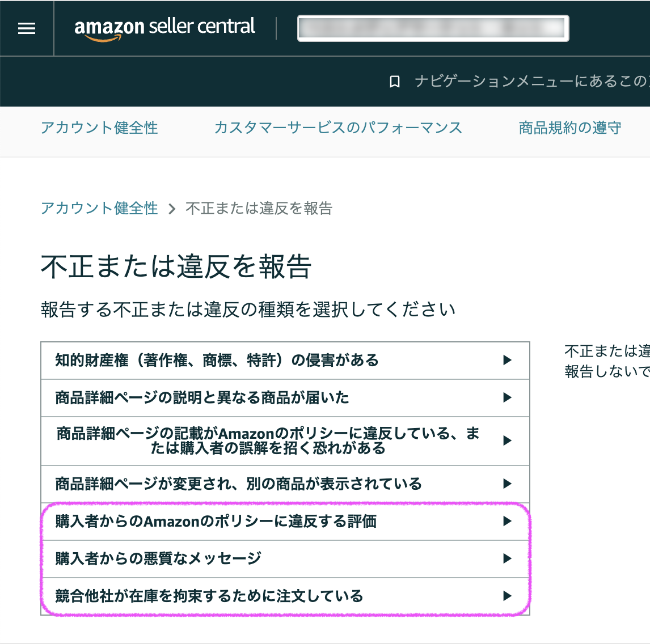Select 購入者からの悪質なメッセージ report type
The width and height of the screenshot is (650, 644).
click(x=158, y=558)
